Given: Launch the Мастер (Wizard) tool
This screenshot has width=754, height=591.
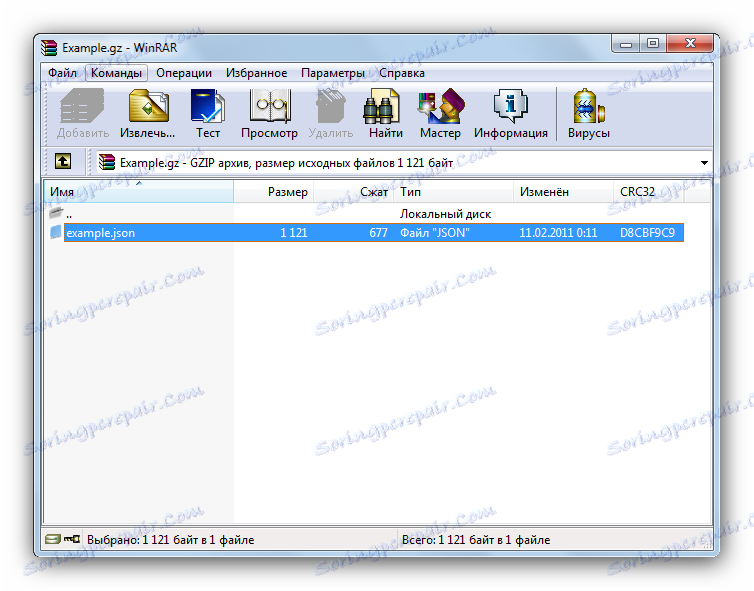Looking at the screenshot, I should [440, 113].
